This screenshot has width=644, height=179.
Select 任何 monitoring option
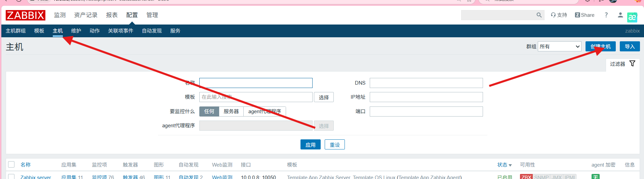tap(209, 111)
